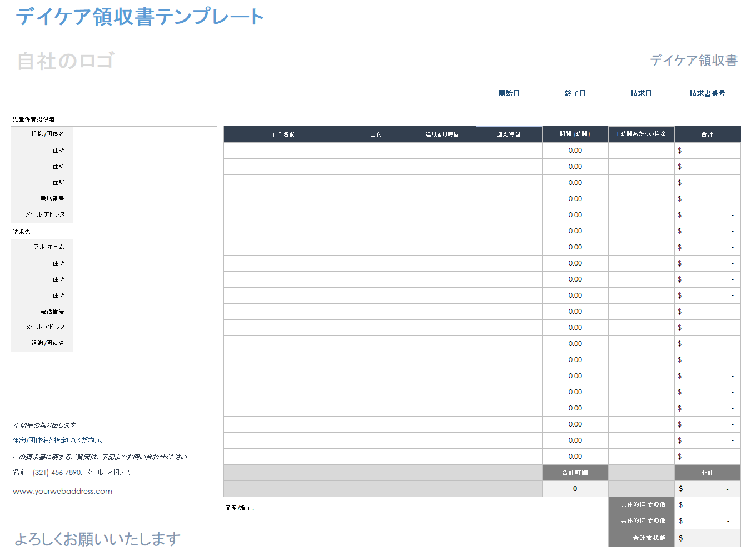This screenshot has height=556, width=756.
Task: Click the grey デイケア領収書 heading at right
Action: (694, 60)
